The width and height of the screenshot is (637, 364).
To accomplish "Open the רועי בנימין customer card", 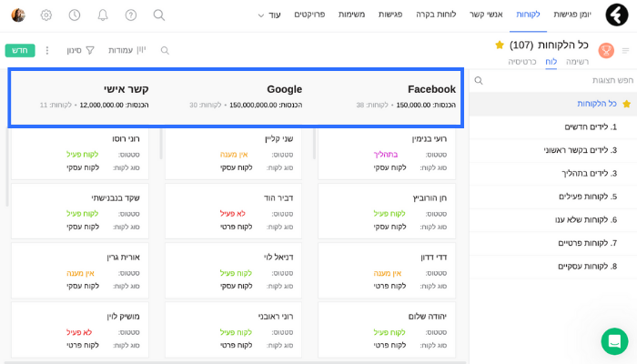I will pos(387,154).
